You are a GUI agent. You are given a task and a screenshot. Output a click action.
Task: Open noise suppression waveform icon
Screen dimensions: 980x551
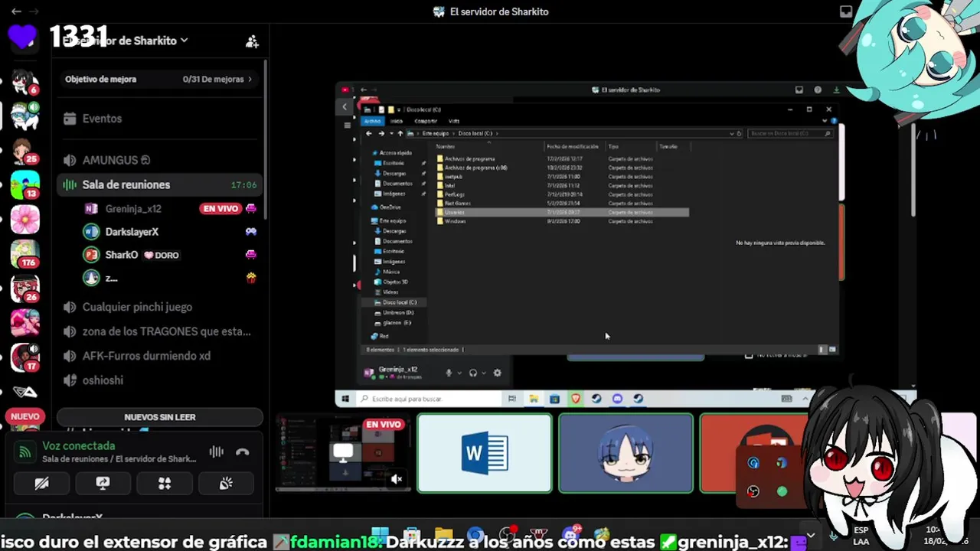(217, 452)
